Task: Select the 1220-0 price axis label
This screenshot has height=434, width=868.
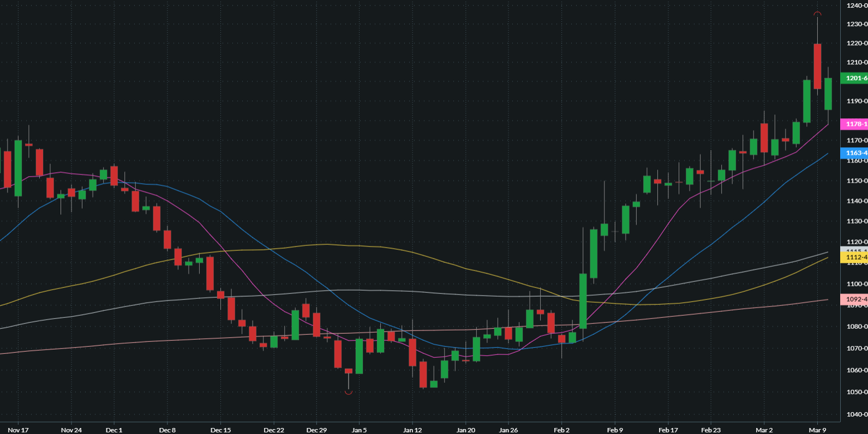Action: (857, 43)
